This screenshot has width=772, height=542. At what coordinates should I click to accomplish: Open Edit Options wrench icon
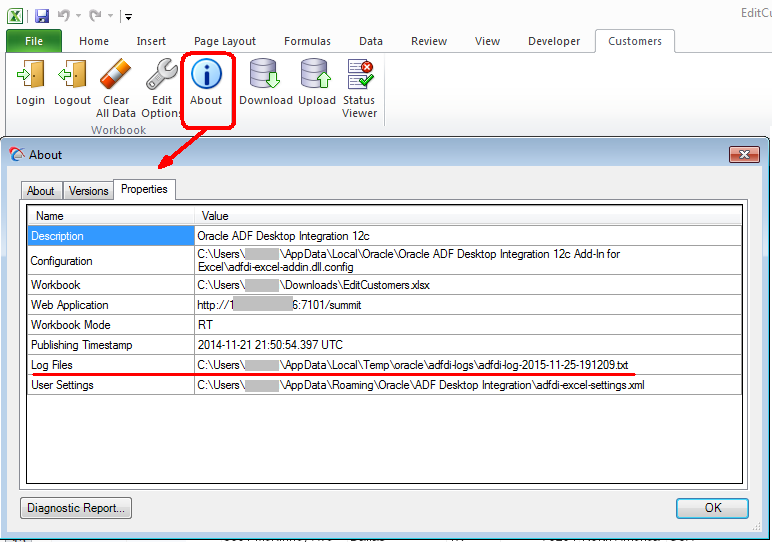(161, 74)
